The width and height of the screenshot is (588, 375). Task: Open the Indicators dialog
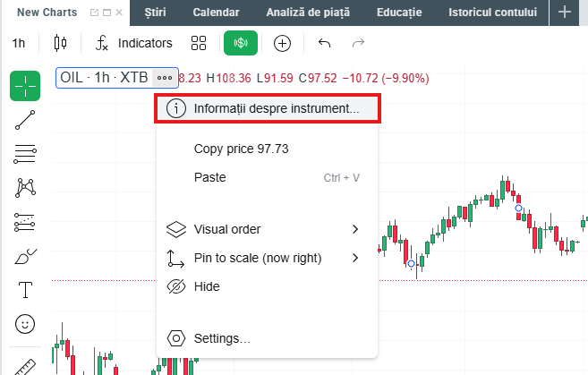[133, 43]
